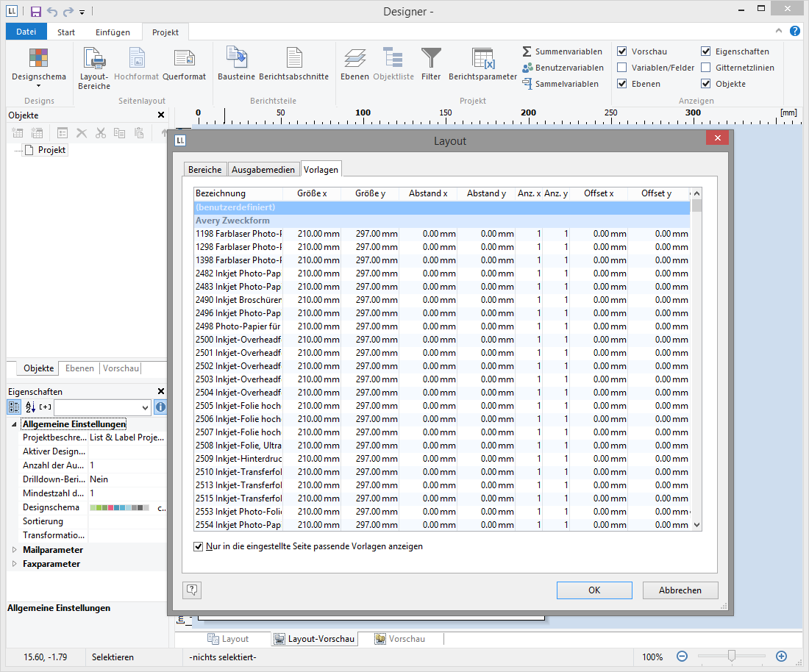Switch to the Ausgabemedien tab
The height and width of the screenshot is (672, 809).
pyautogui.click(x=263, y=170)
